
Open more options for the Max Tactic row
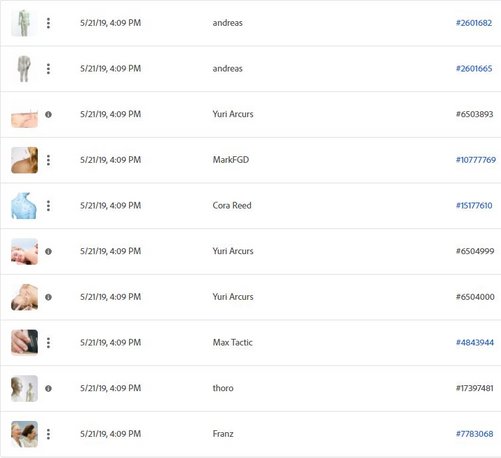click(x=48, y=343)
